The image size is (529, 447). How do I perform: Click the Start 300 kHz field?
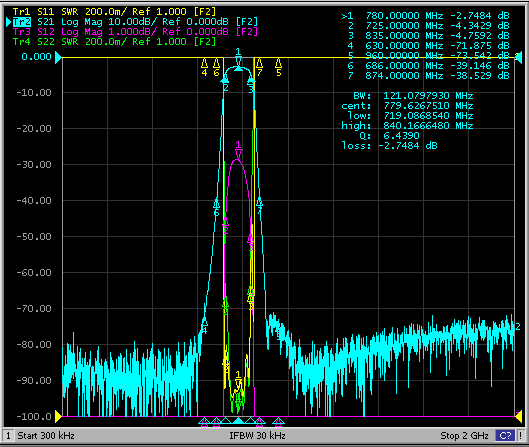(46, 436)
